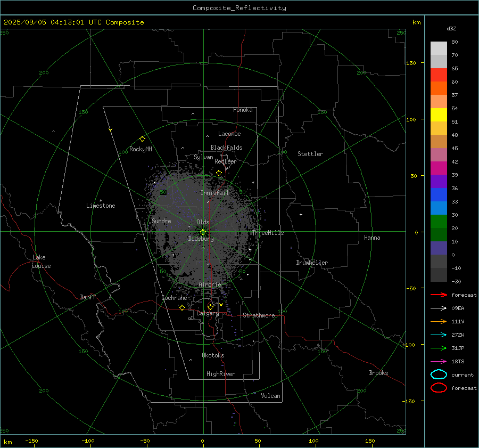Select the Vulcan town label
This screenshot has height=448, width=479.
coord(270,396)
